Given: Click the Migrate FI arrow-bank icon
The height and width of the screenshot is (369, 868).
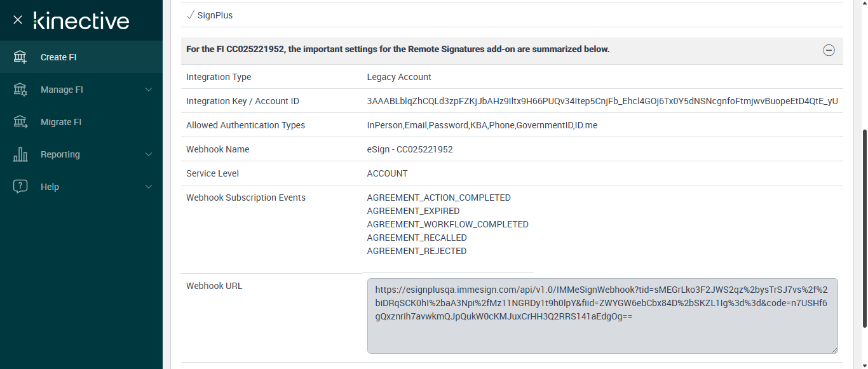Looking at the screenshot, I should pos(20,122).
